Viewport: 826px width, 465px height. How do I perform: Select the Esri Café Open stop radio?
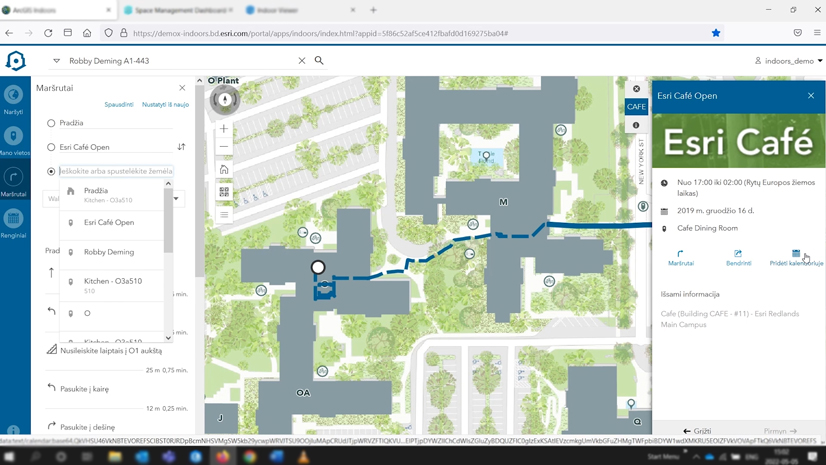click(x=51, y=147)
